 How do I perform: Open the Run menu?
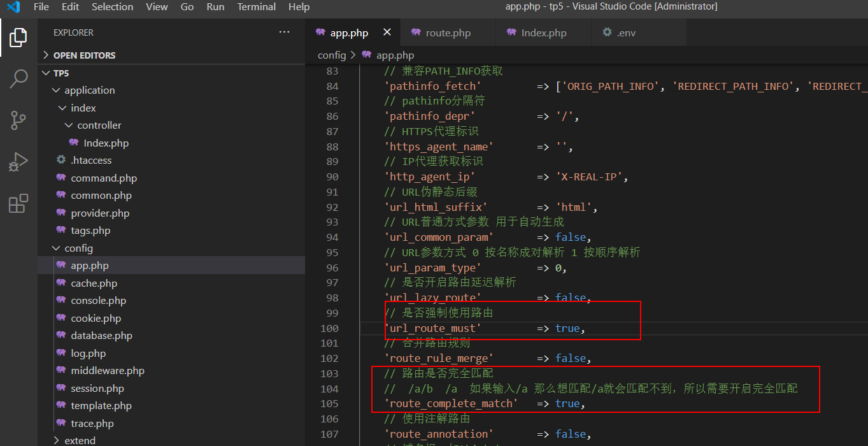click(x=215, y=7)
